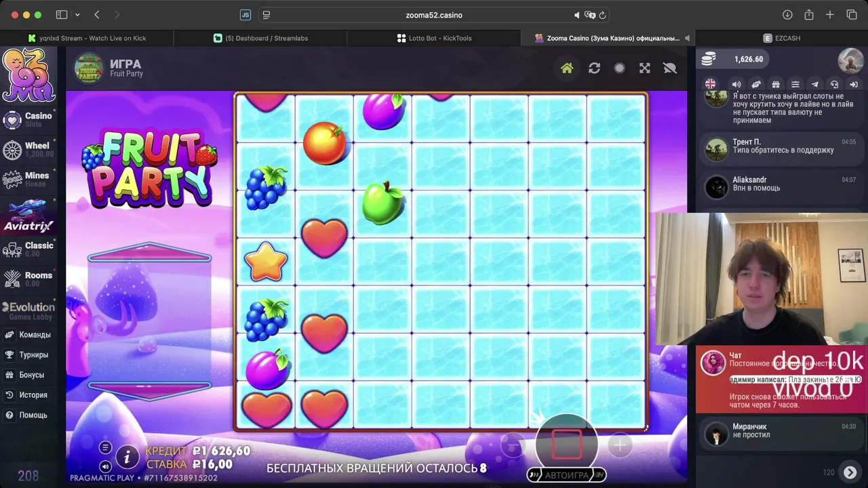Screen dimensions: 868x488
Task: Increase the bet with the plus button
Action: tap(619, 445)
